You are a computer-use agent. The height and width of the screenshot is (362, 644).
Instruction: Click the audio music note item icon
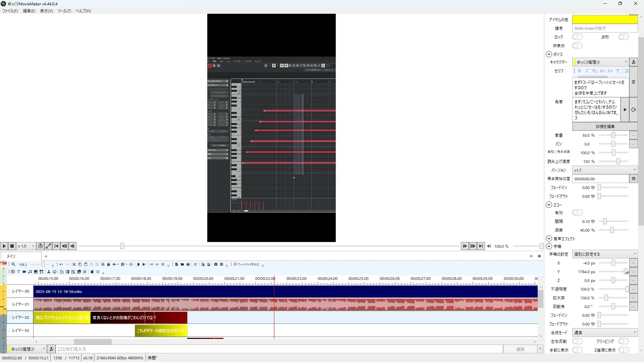(30, 272)
